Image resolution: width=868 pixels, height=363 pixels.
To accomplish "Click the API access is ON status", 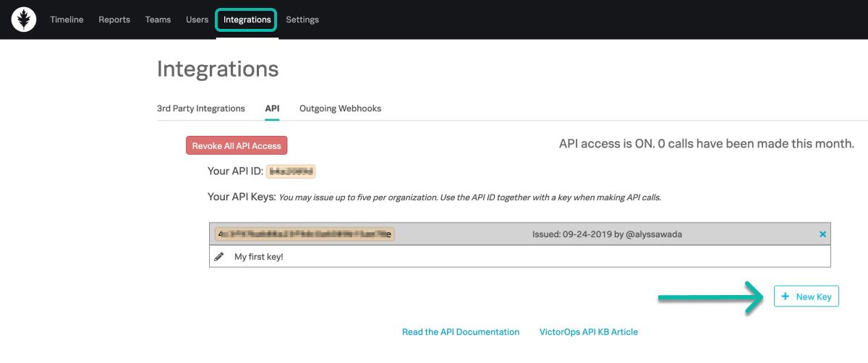I will [x=707, y=143].
